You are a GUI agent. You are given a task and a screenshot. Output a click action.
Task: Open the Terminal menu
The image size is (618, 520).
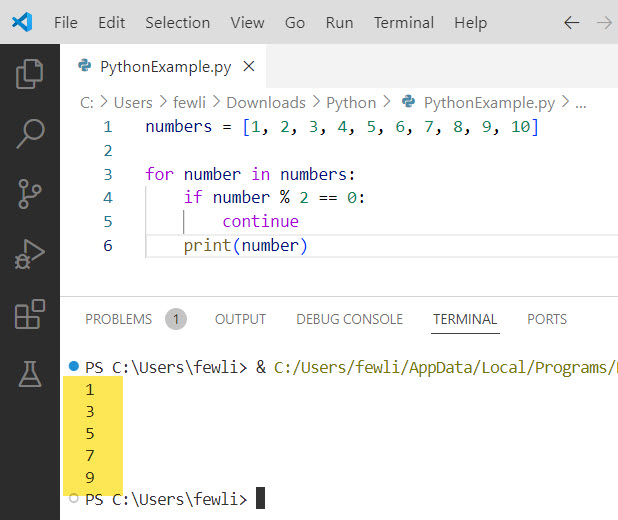pyautogui.click(x=404, y=23)
